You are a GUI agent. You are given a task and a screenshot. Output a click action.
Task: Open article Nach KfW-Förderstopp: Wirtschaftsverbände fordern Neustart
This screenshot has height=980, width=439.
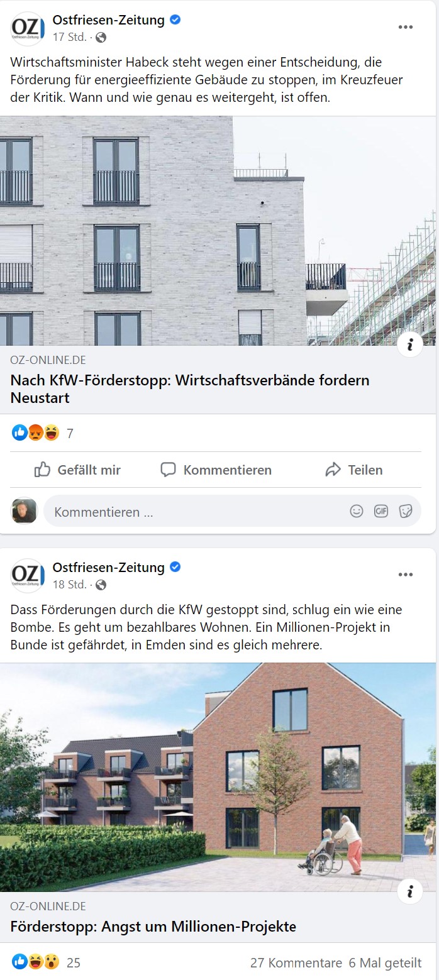click(x=190, y=389)
